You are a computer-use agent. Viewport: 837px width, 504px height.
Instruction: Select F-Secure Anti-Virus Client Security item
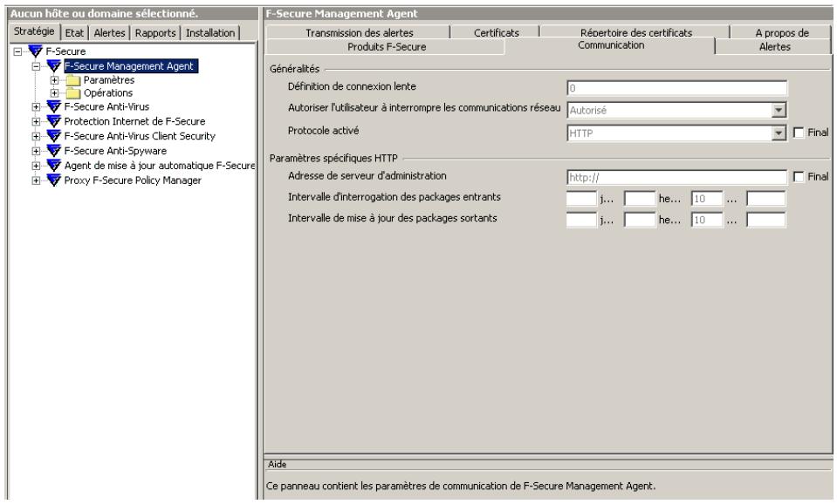[140, 136]
